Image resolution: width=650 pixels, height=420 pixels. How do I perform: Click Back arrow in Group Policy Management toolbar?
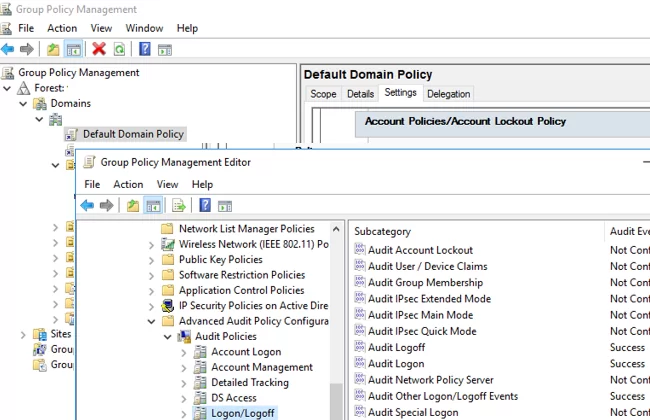pyautogui.click(x=7, y=49)
